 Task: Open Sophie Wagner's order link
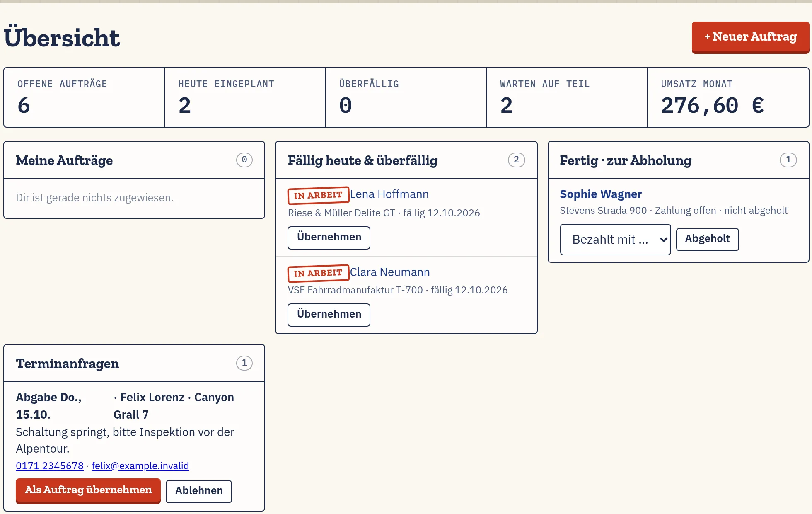601,194
